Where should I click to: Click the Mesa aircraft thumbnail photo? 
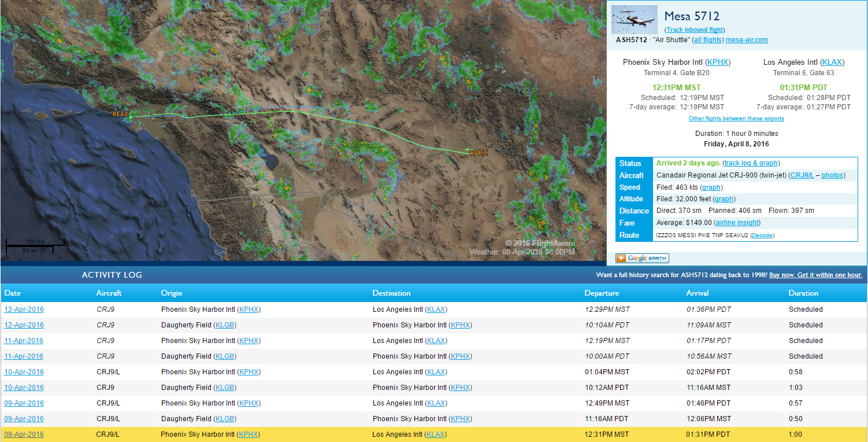[x=635, y=20]
